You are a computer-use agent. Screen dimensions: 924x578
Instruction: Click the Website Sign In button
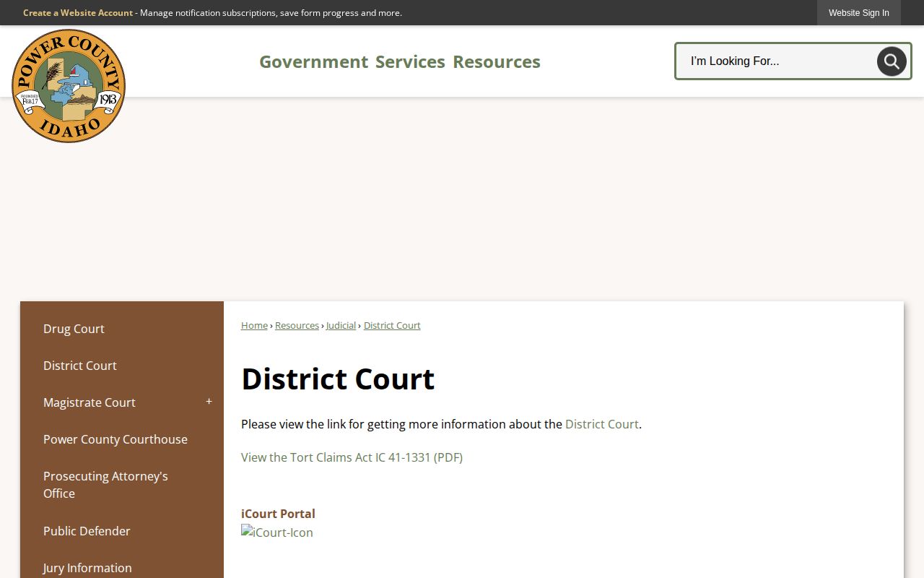tap(859, 13)
